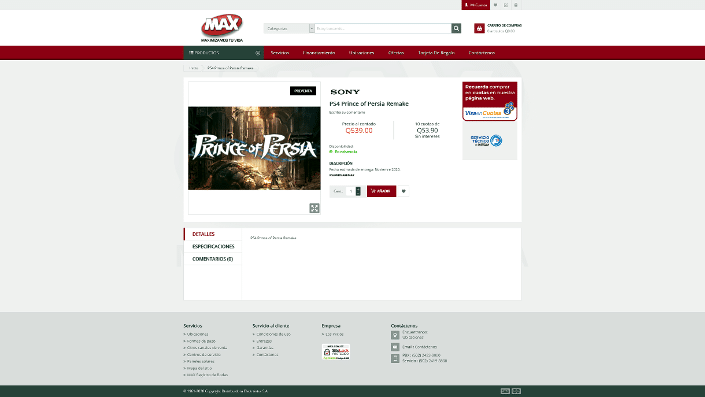Open the Comentarios tab
Viewport: 705px width, 397px height.
213,259
